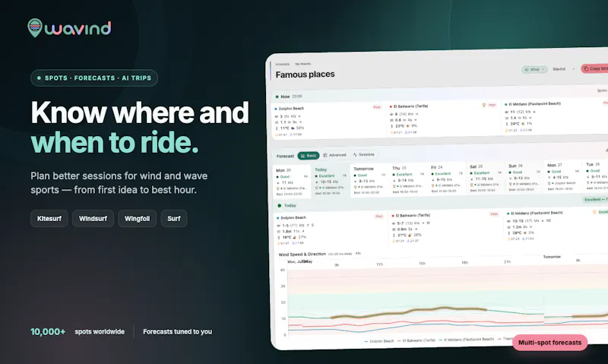The height and width of the screenshot is (364, 608).
Task: Click the Multi-spot forecasts pill
Action: click(x=549, y=343)
